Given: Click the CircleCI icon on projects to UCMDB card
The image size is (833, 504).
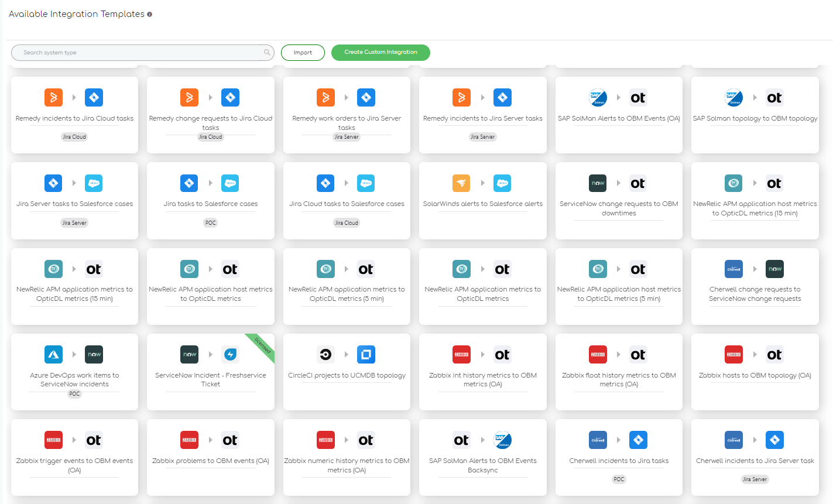Looking at the screenshot, I should [x=325, y=354].
